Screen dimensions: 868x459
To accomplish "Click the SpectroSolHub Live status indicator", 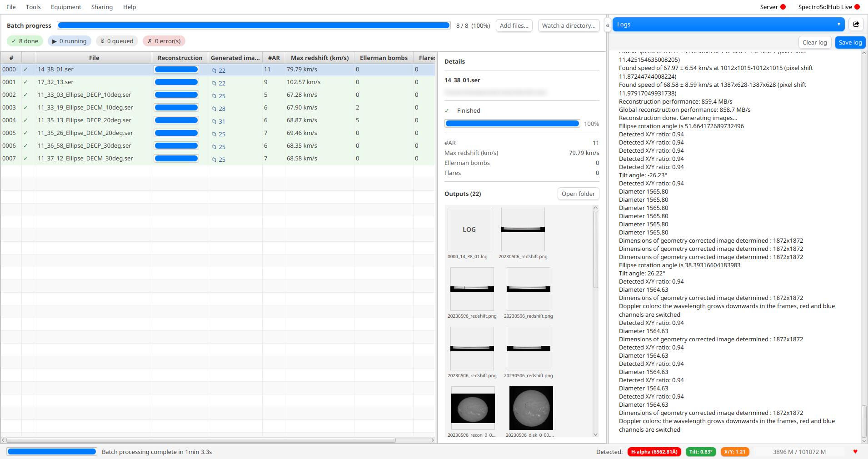I will pos(857,7).
